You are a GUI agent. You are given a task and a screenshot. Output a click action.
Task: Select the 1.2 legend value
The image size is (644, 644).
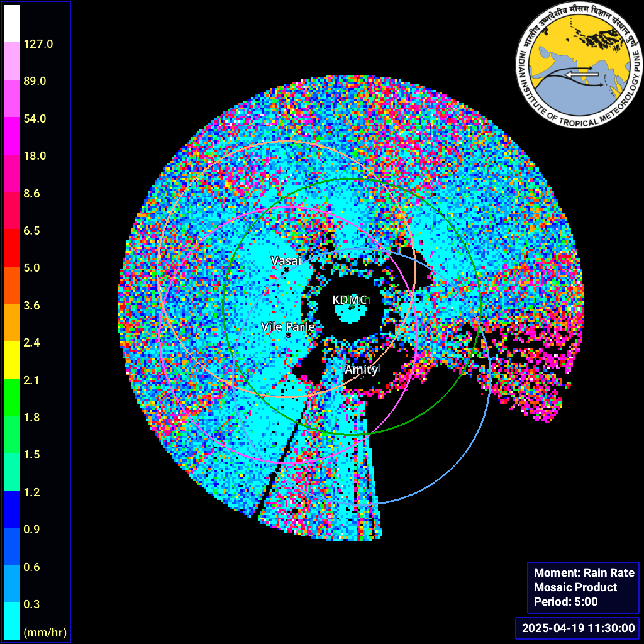click(31, 492)
